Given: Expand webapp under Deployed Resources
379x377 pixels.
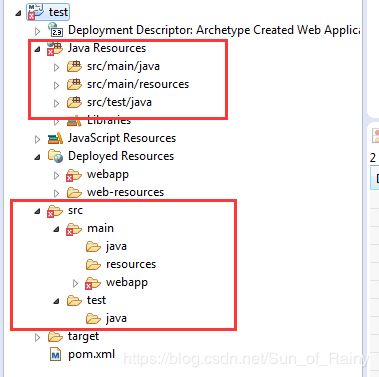Looking at the screenshot, I should pos(56,175).
